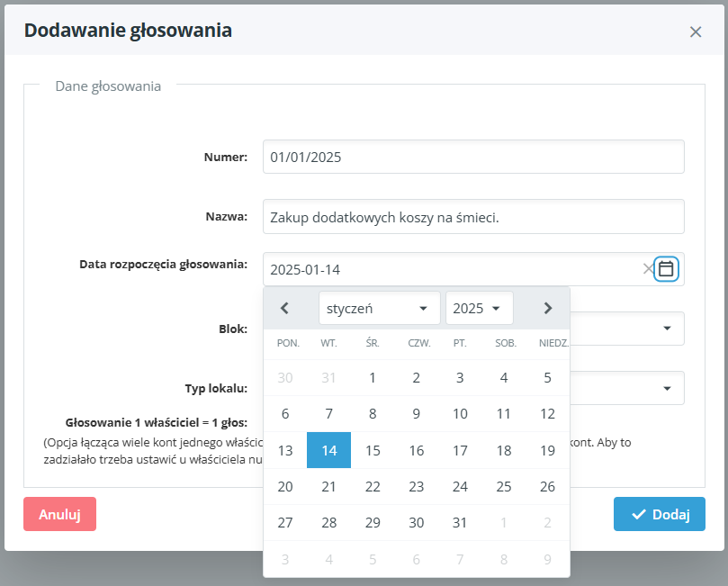Click the calendar icon in date field

666,268
